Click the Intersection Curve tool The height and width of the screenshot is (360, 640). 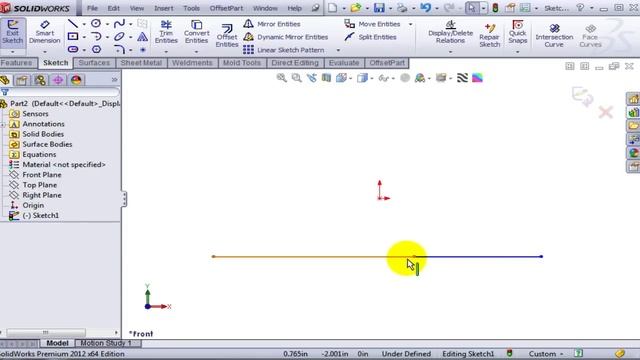pyautogui.click(x=554, y=35)
